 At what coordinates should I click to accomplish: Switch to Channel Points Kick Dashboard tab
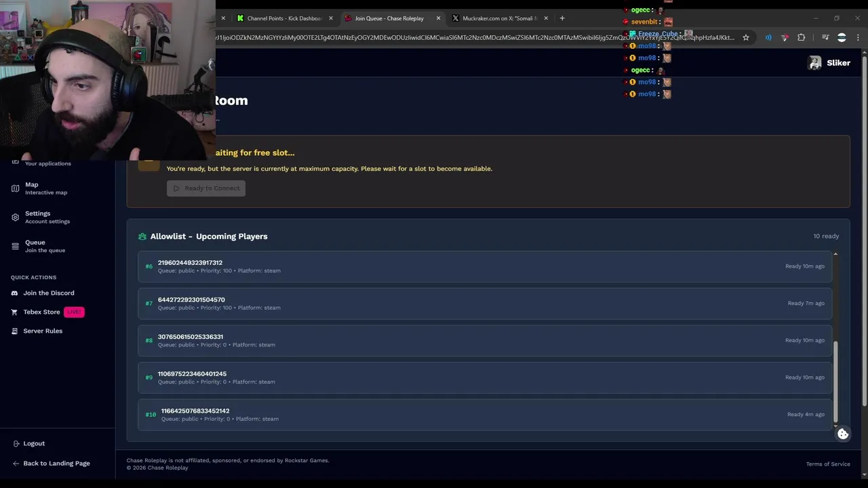tap(283, 18)
